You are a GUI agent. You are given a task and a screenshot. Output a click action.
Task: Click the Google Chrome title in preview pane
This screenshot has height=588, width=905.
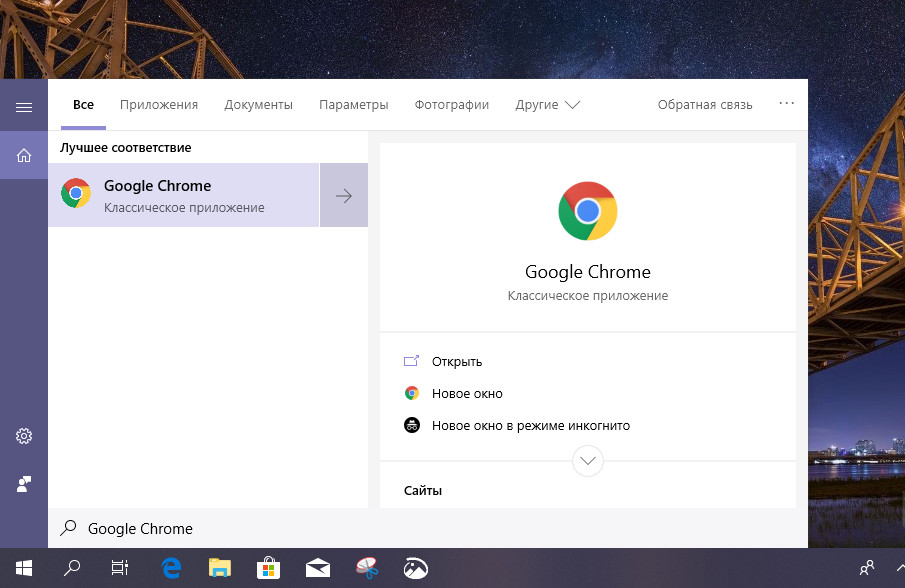pos(588,272)
